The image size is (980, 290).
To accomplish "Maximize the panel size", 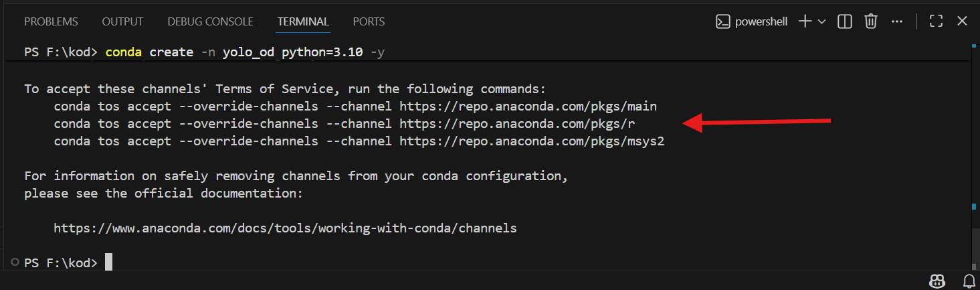I will 936,21.
